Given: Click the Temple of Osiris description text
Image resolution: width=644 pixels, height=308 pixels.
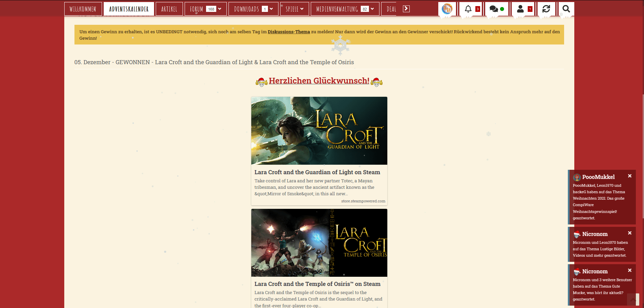Looking at the screenshot, I should point(318,299).
